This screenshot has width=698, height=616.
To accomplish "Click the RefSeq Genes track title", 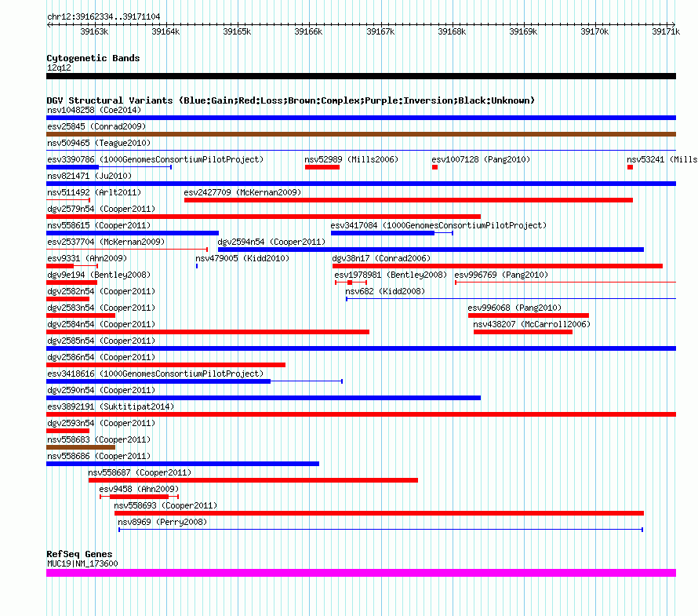I will (79, 554).
